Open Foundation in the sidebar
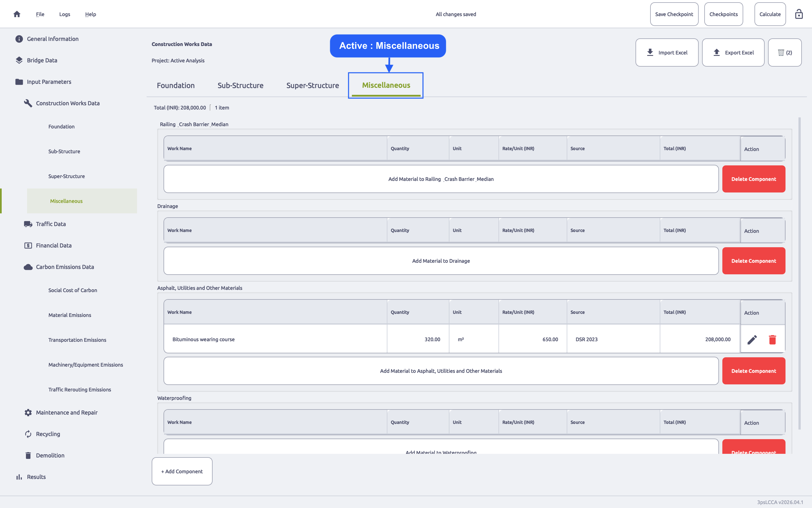812x508 pixels. [x=61, y=127]
